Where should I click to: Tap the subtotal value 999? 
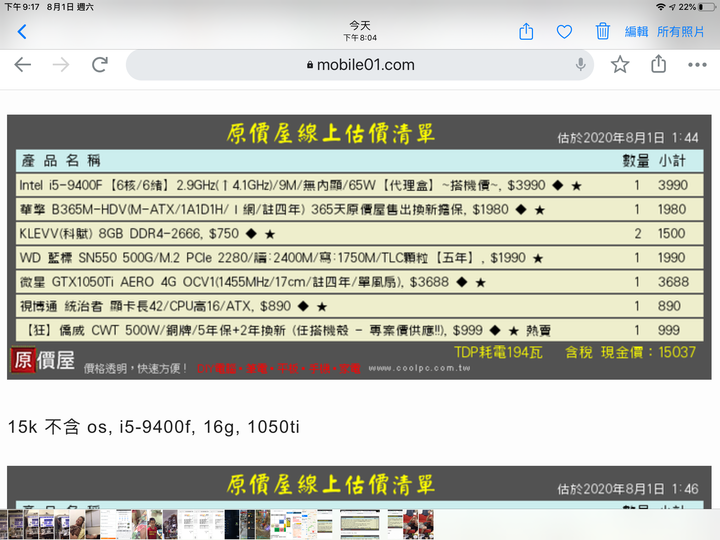point(669,330)
